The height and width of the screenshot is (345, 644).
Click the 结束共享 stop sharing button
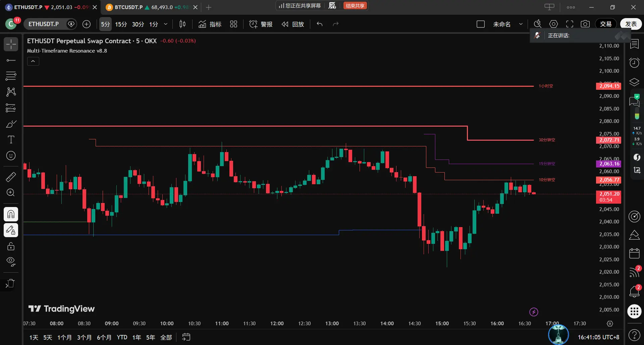point(355,6)
